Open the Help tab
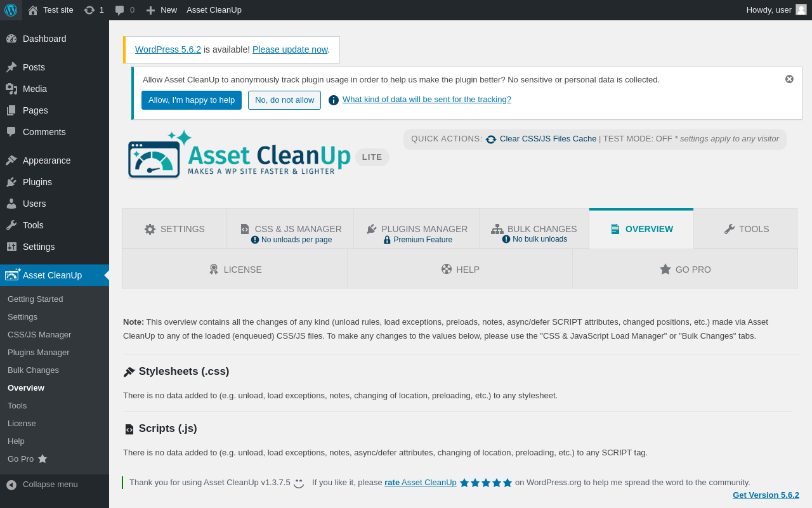 tap(460, 269)
